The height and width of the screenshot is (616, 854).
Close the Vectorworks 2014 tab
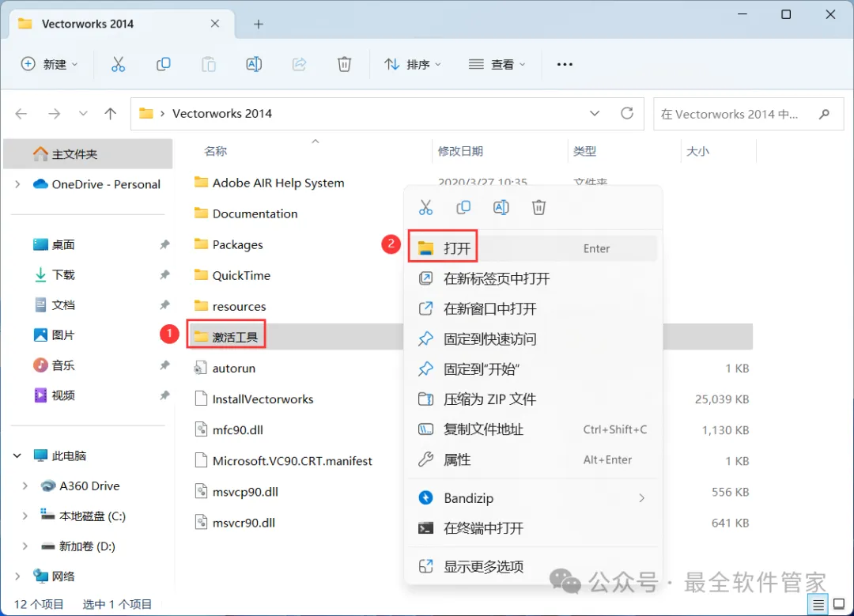pos(215,24)
